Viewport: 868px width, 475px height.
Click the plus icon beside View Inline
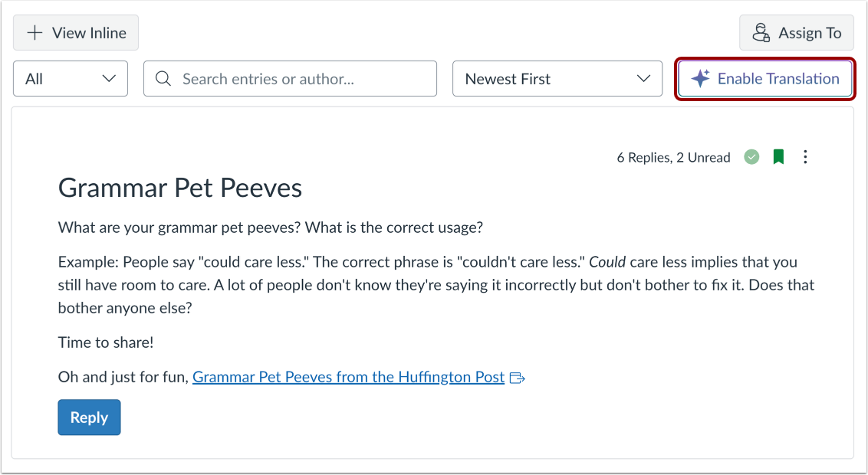click(x=35, y=33)
